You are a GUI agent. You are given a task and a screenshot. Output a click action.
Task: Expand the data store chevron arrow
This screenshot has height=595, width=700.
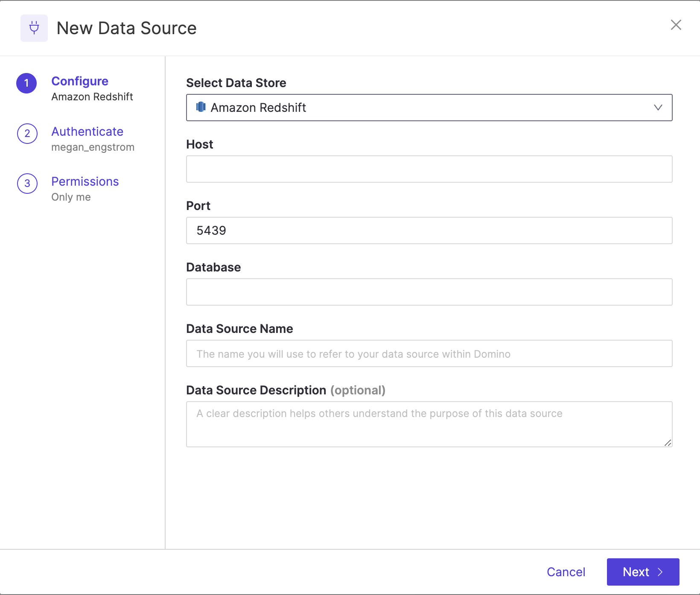point(658,108)
